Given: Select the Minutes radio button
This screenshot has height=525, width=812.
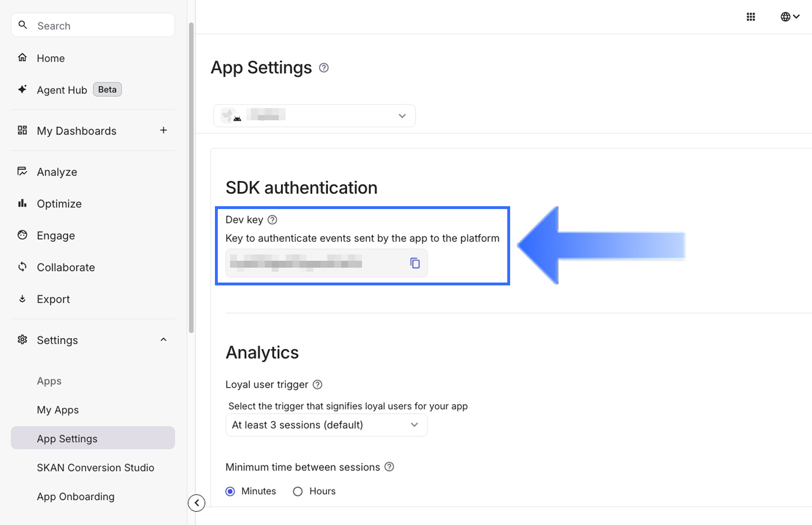Looking at the screenshot, I should 231,491.
